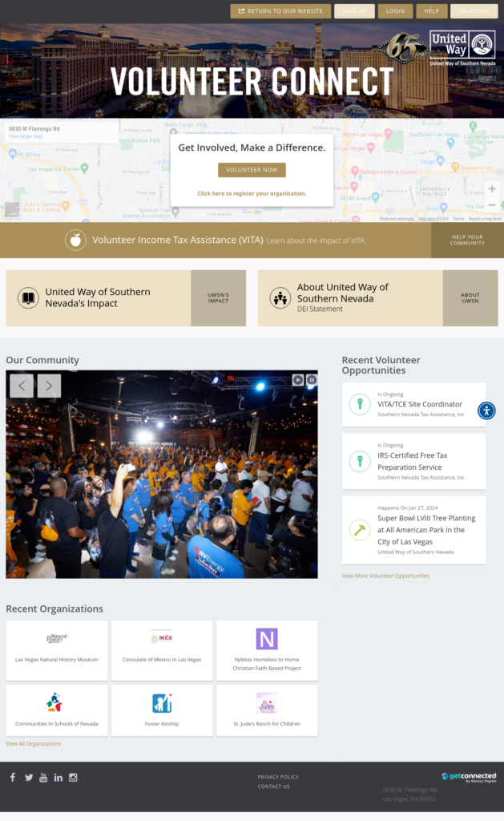
Task: Click here to register your organization link
Action: click(252, 193)
